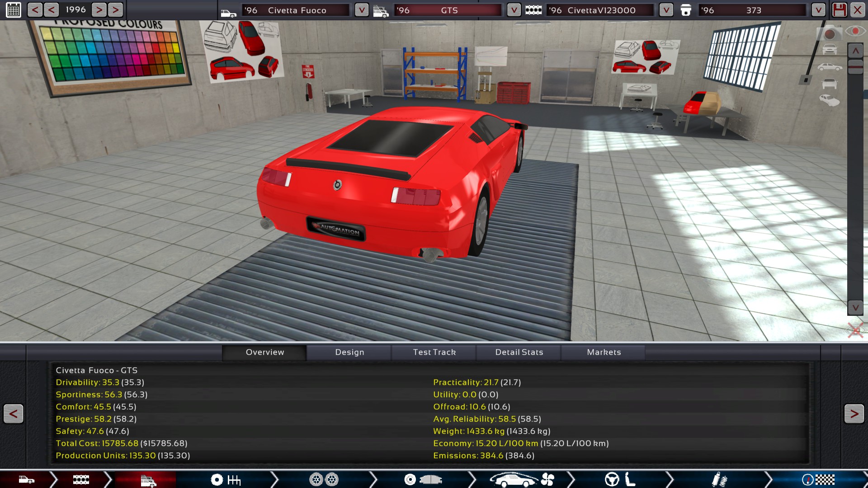Open the brakes step in bottom bar
This screenshot has width=868, height=488.
[423, 480]
